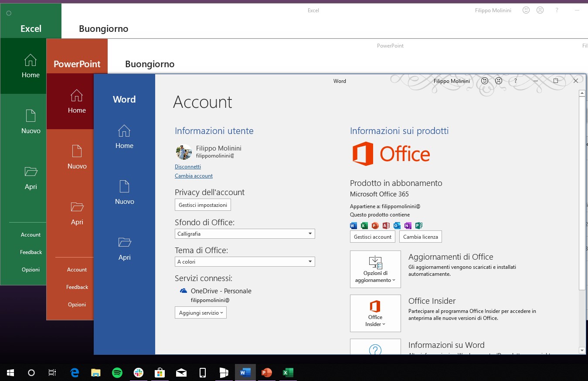
Task: Open Microsoft Store from the taskbar
Action: coord(160,373)
